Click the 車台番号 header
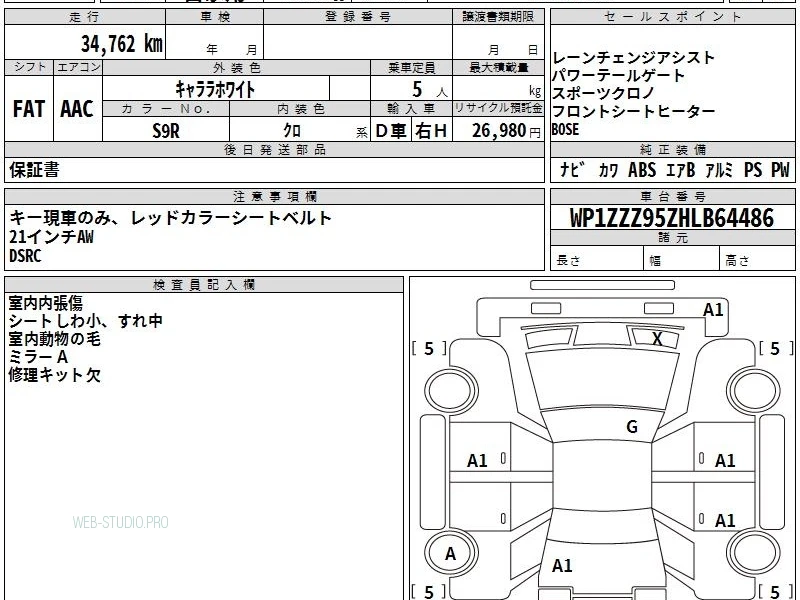Screen dimensions: 800x600 click(x=672, y=196)
